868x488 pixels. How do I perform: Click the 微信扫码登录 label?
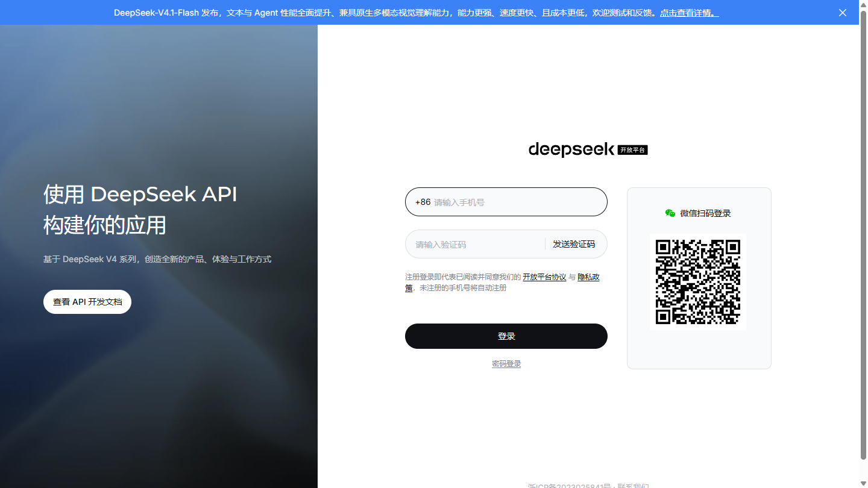(x=705, y=213)
